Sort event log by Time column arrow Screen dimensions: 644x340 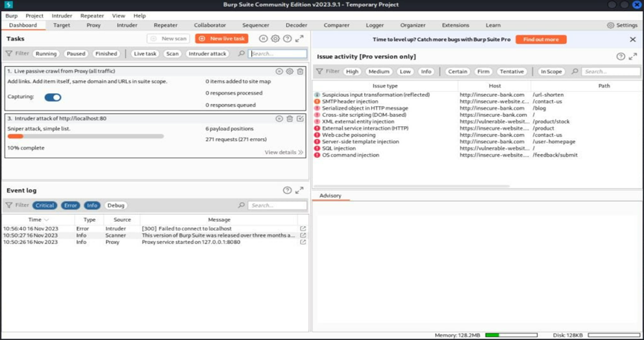pyautogui.click(x=46, y=220)
